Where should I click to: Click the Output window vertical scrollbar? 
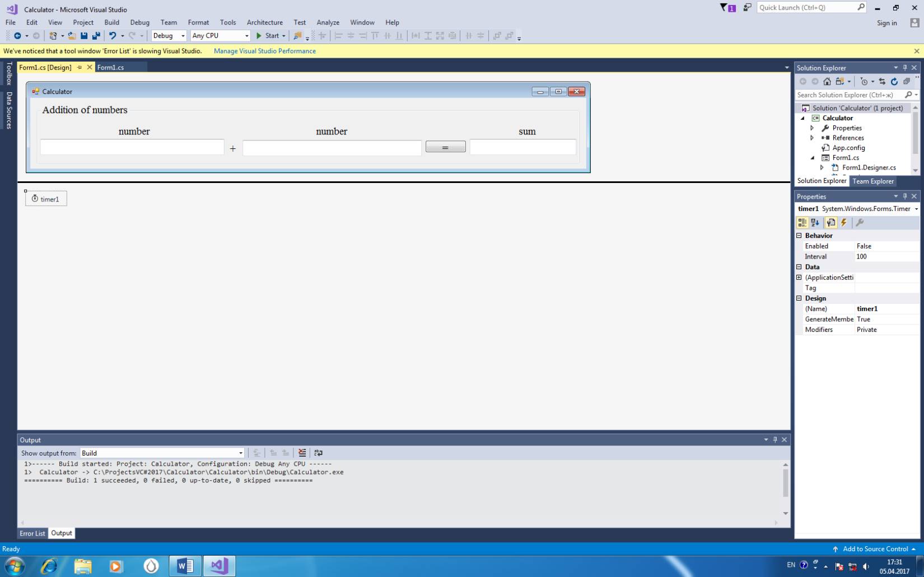coord(785,482)
